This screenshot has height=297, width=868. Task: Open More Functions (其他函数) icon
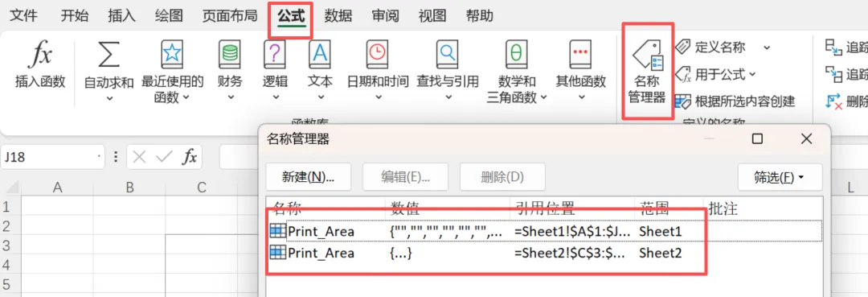581,54
